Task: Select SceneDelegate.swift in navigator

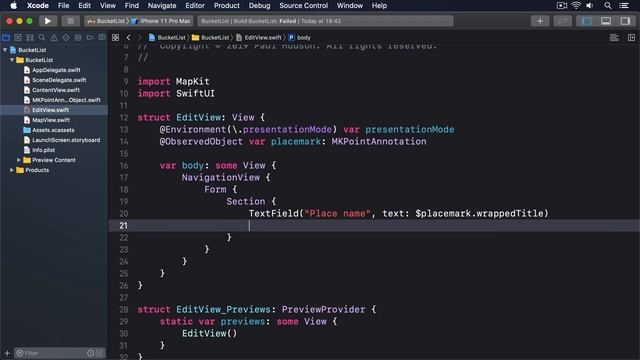Action: click(x=59, y=80)
